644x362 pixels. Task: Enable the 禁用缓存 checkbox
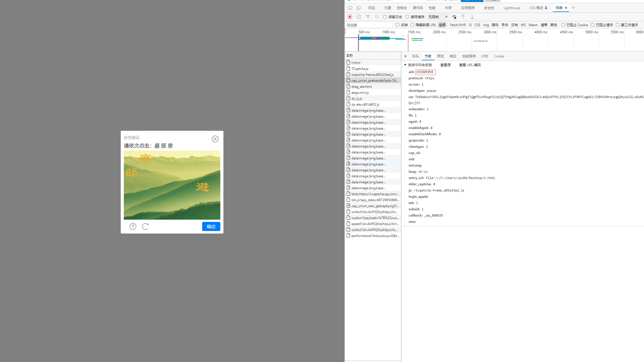[407, 17]
